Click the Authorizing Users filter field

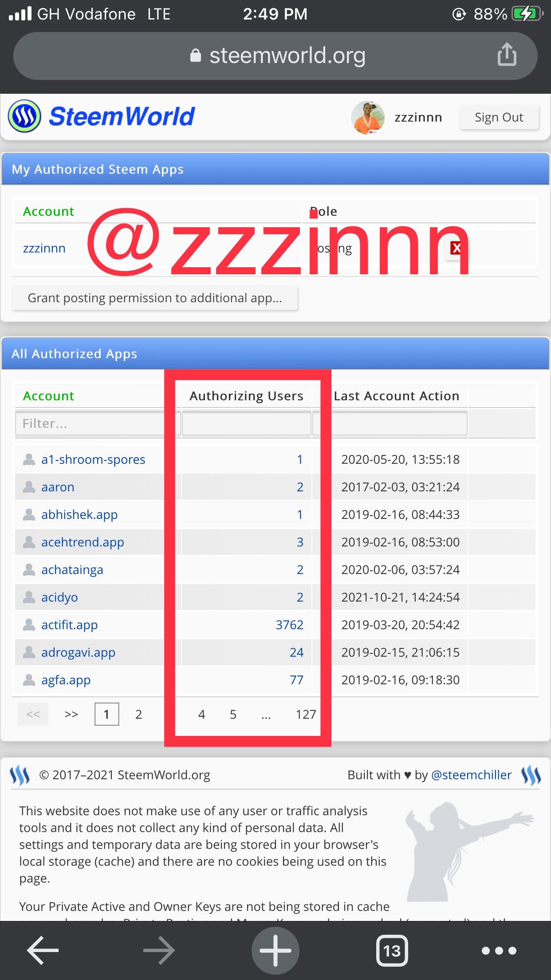tap(246, 423)
